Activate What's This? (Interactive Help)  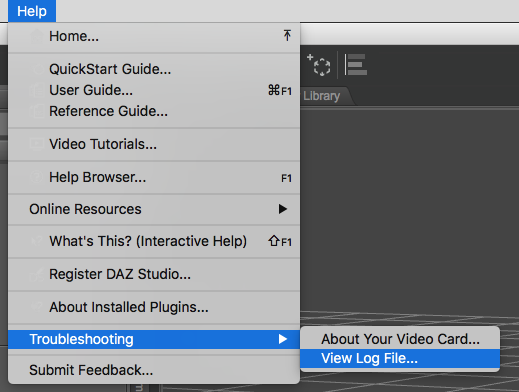click(154, 241)
